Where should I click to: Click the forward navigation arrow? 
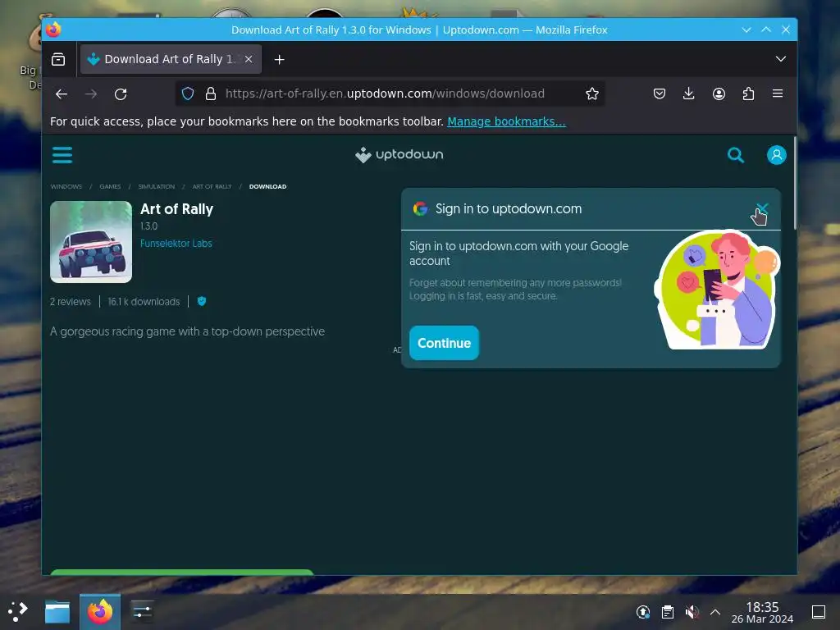[91, 94]
